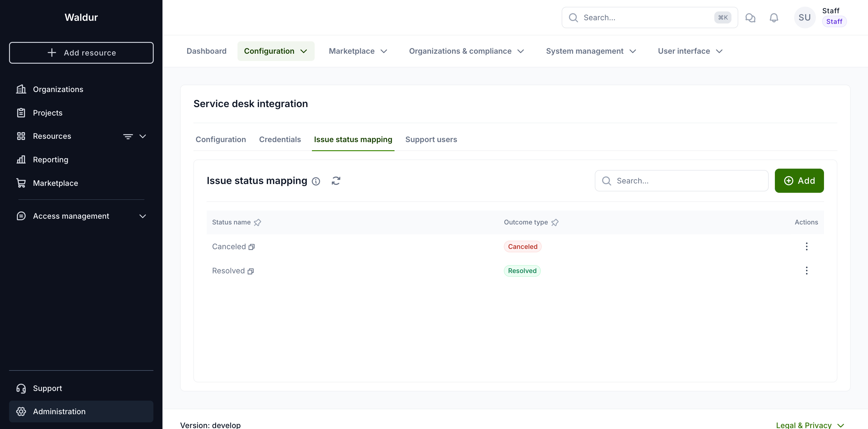Viewport: 868px width, 429px height.
Task: Click the Actions column header
Action: coord(806,223)
